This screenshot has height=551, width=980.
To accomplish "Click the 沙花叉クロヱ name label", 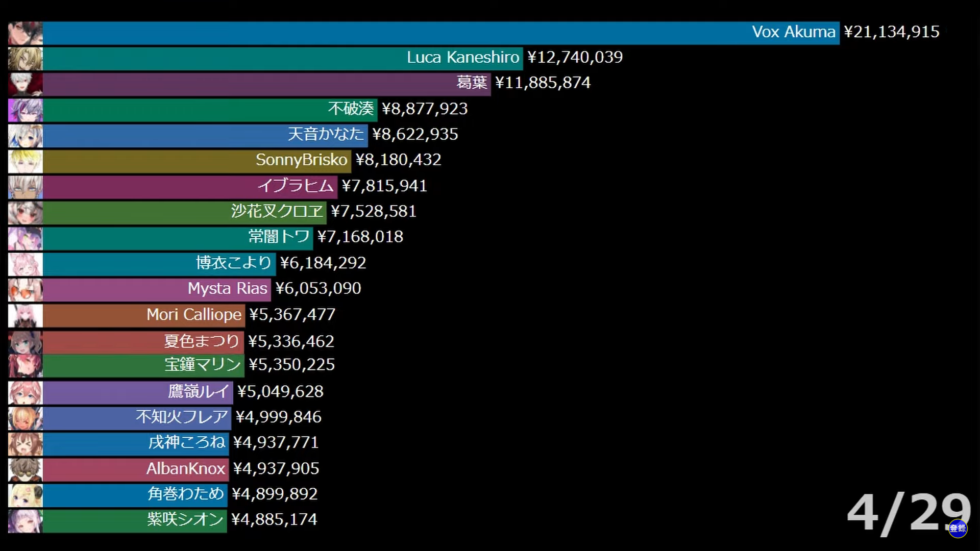I will coord(277,211).
